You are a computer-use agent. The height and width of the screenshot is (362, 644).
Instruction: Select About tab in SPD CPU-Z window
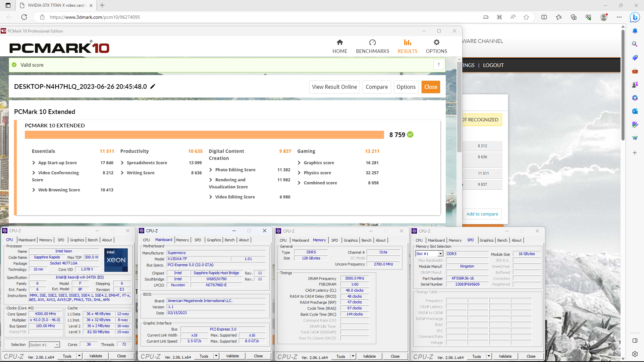[x=517, y=240]
